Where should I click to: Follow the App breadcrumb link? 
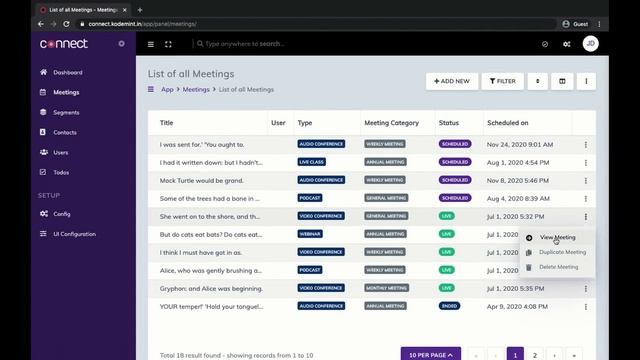pos(167,89)
